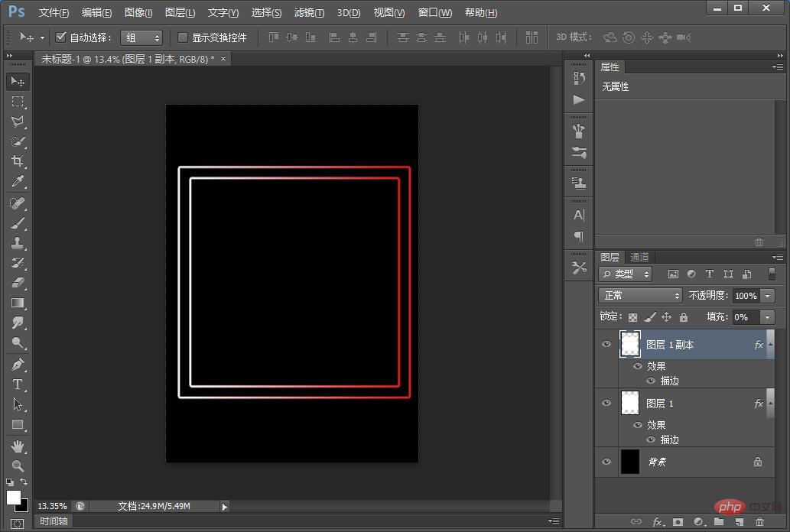The height and width of the screenshot is (532, 790).
Task: Open the Layers panel flyout menu
Action: click(778, 258)
